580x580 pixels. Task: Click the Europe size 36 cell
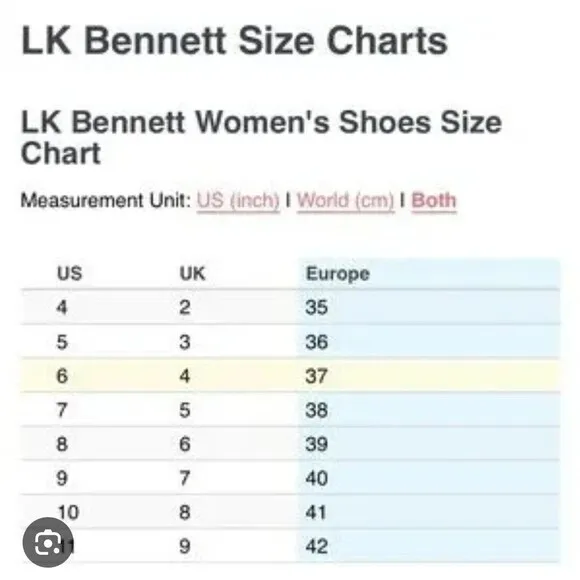(317, 341)
